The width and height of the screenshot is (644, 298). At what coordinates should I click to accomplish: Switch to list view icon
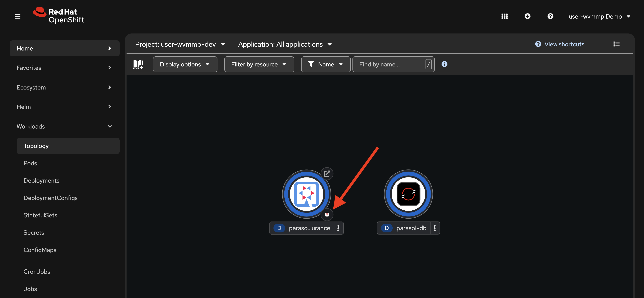pyautogui.click(x=616, y=44)
